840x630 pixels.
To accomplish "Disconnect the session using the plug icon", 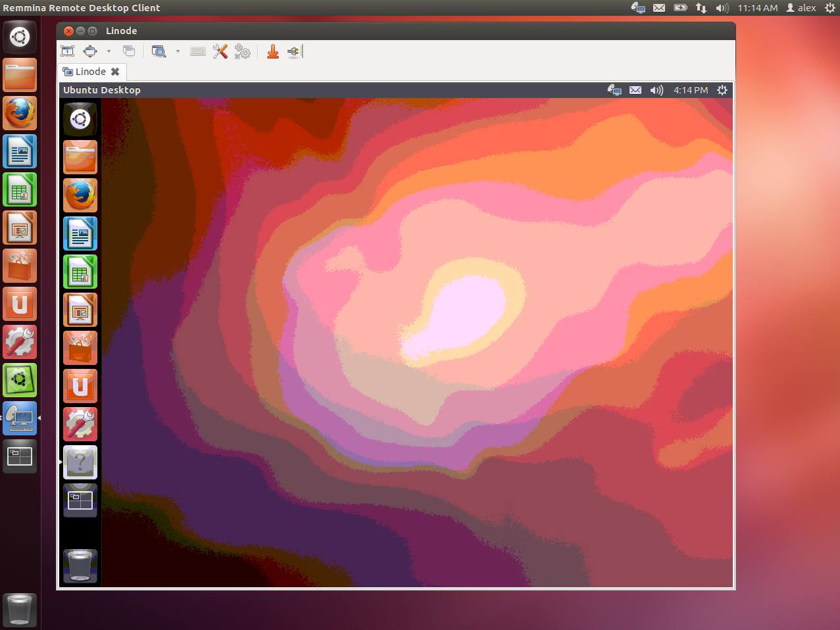I will (x=293, y=51).
